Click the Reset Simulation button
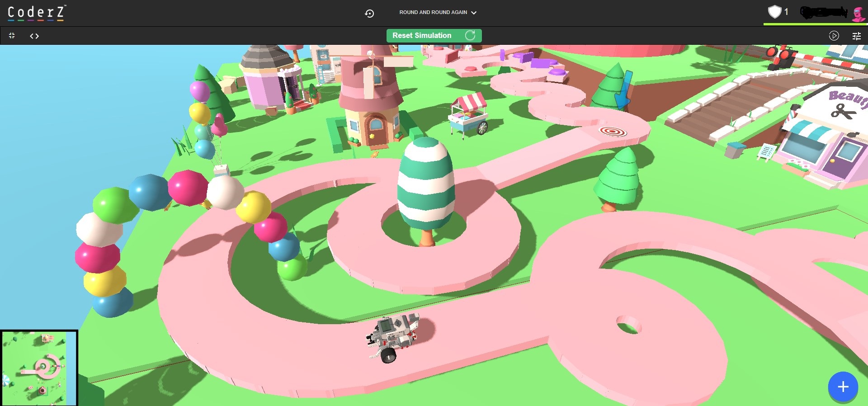The image size is (868, 406). 434,36
